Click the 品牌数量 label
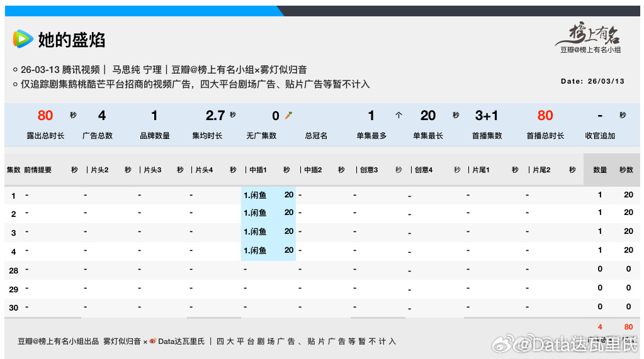 (x=155, y=135)
